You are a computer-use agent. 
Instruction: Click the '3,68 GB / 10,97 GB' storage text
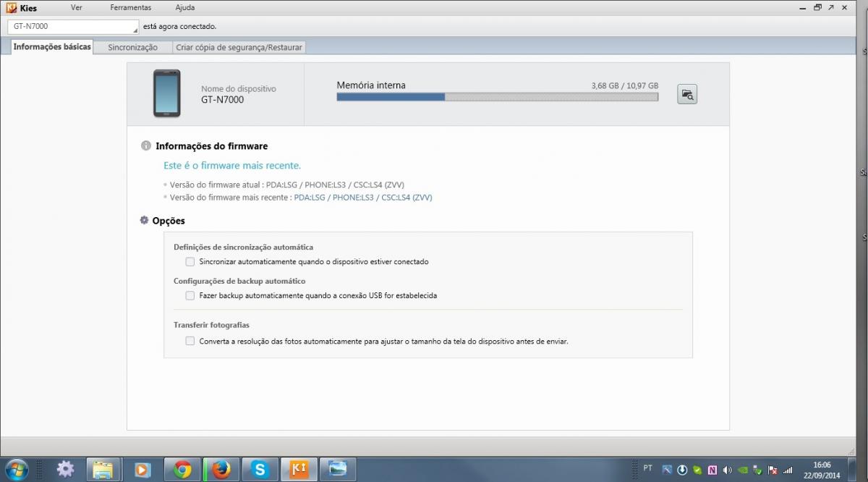pyautogui.click(x=625, y=85)
